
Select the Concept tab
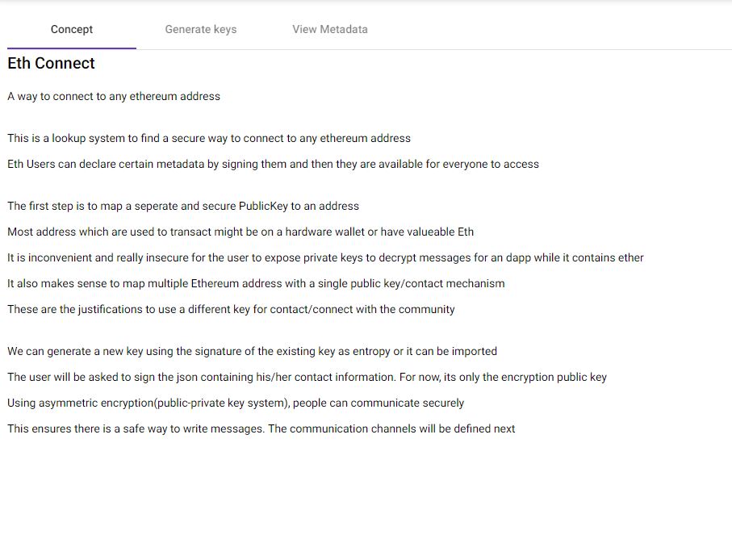pos(72,29)
